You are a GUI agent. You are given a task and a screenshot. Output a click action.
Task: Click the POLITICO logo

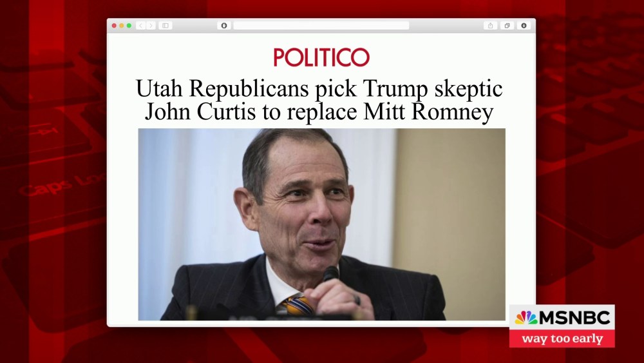click(x=321, y=57)
